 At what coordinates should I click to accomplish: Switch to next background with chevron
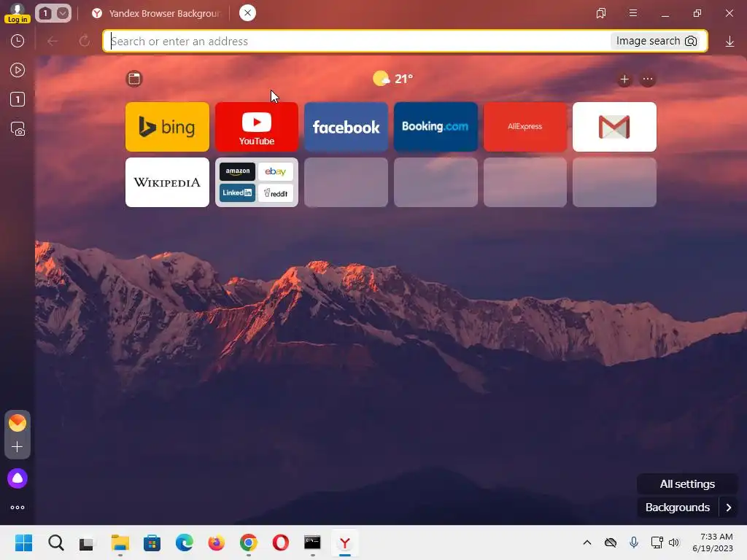click(729, 507)
